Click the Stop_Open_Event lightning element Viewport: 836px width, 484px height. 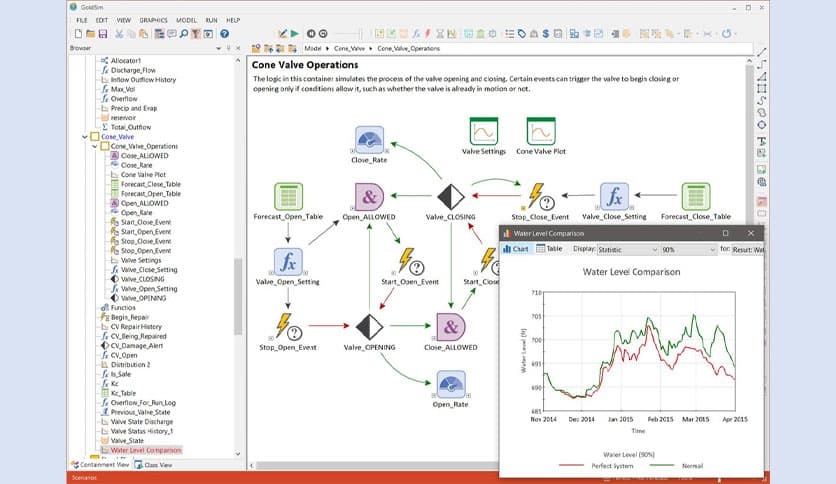click(287, 327)
